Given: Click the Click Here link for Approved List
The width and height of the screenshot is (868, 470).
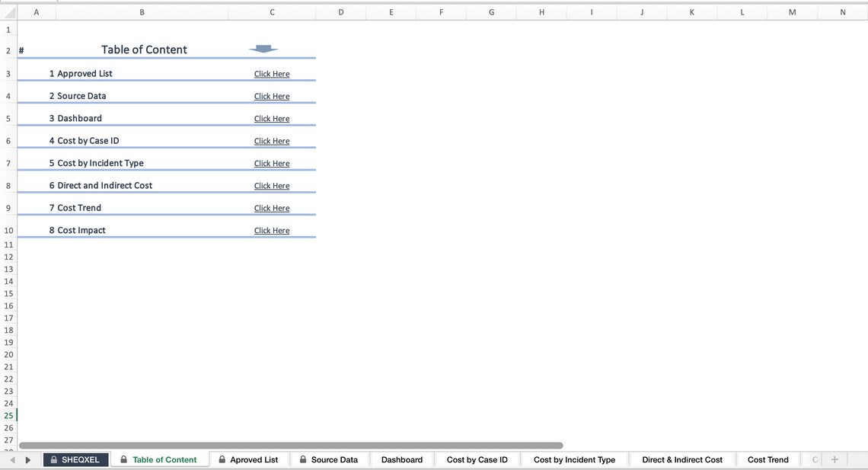Looking at the screenshot, I should 272,73.
